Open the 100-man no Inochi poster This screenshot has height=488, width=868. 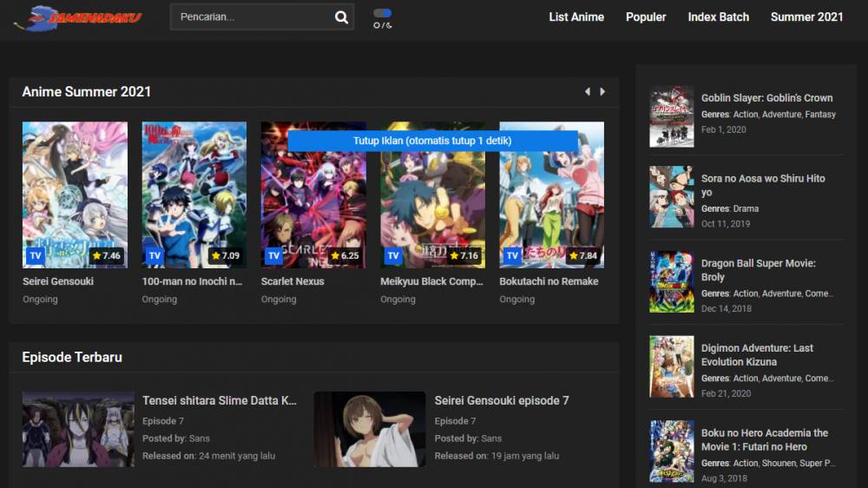coord(194,195)
